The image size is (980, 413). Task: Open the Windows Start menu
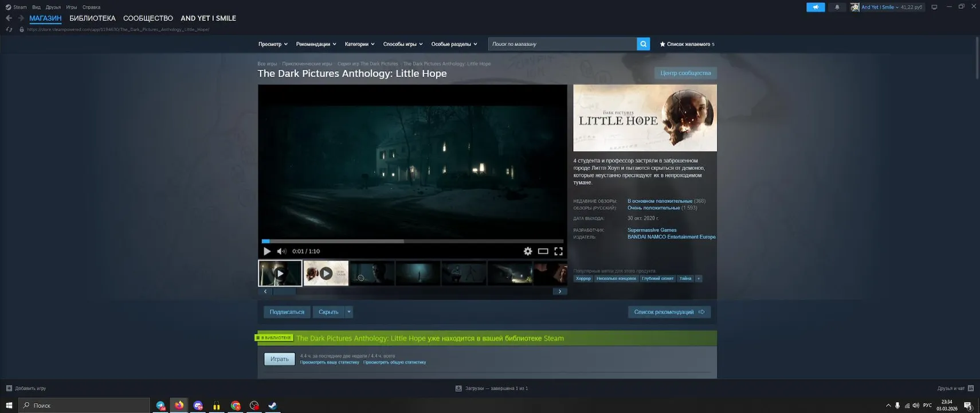(9, 406)
